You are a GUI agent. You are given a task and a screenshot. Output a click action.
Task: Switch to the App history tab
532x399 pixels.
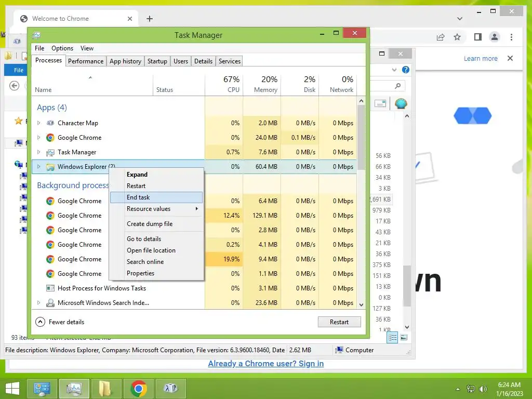tap(125, 61)
